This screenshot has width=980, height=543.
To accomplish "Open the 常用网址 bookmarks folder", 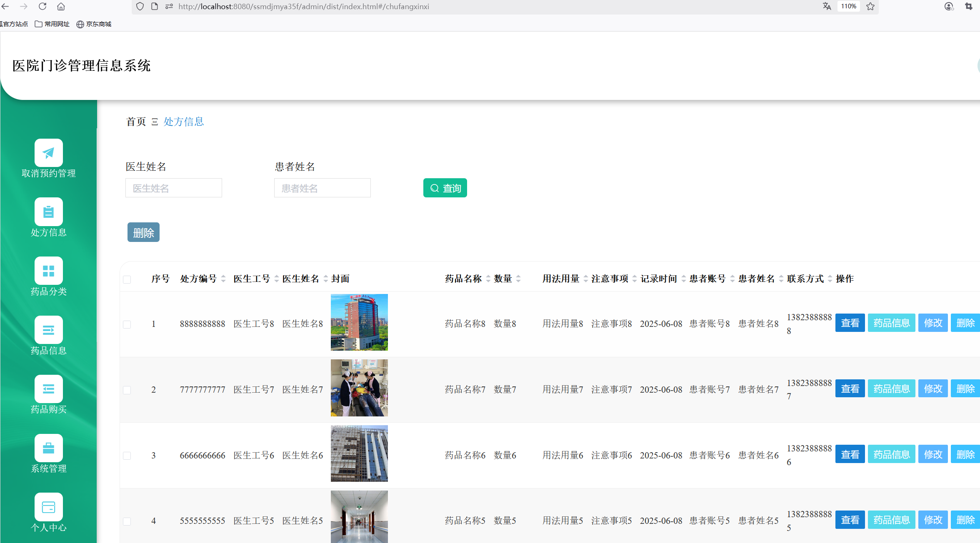I will pyautogui.click(x=52, y=24).
